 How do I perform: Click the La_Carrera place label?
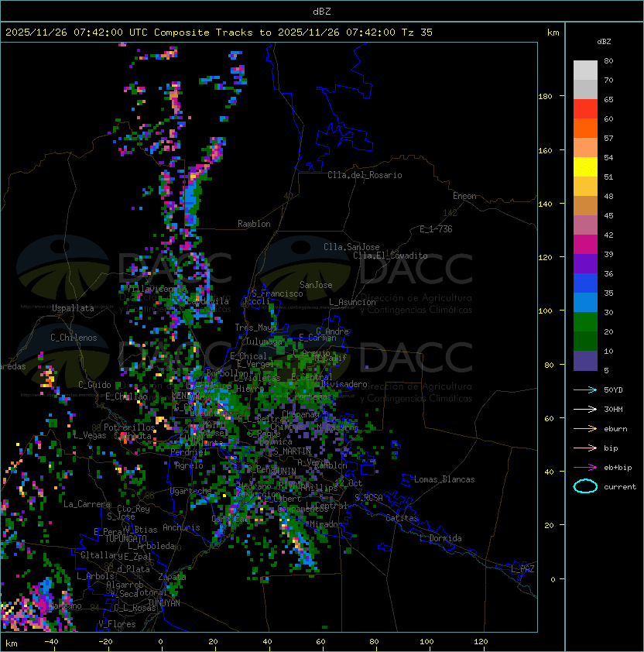point(87,504)
